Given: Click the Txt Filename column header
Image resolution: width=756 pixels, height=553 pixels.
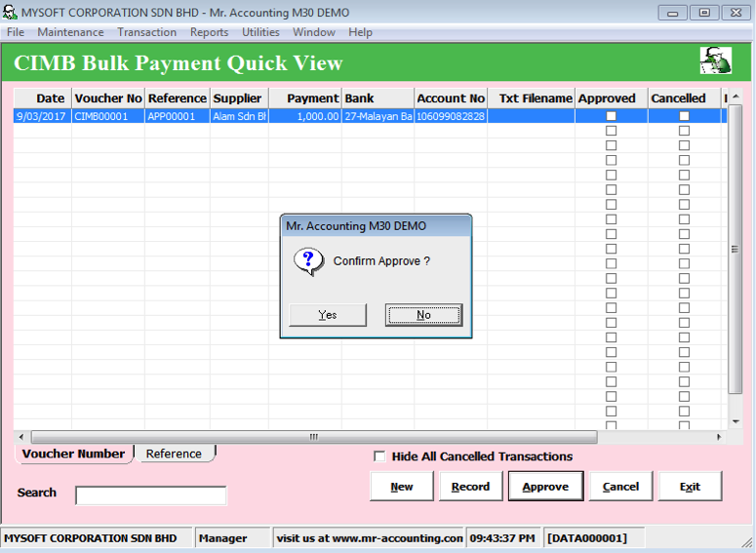Looking at the screenshot, I should (532, 99).
